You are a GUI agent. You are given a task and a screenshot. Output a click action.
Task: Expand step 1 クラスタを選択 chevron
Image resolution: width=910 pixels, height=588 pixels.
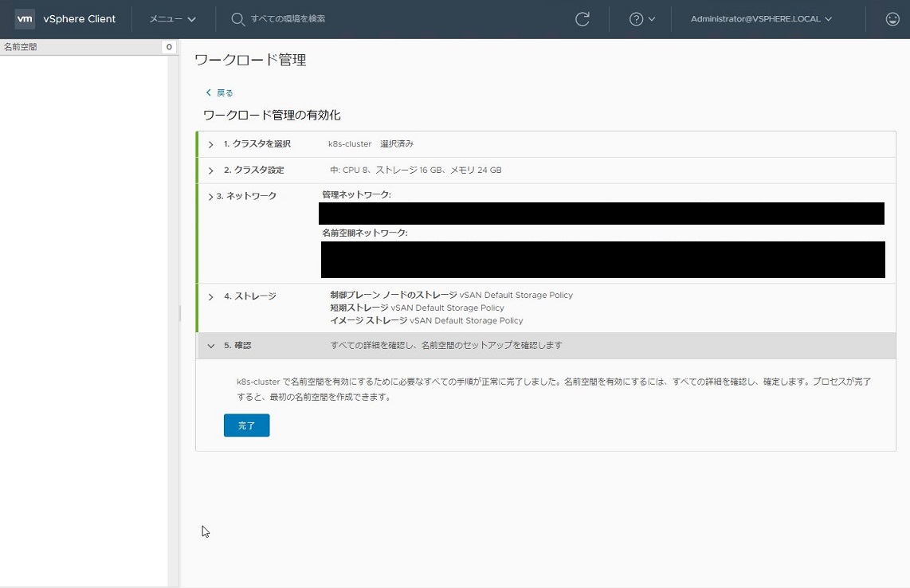[210, 144]
